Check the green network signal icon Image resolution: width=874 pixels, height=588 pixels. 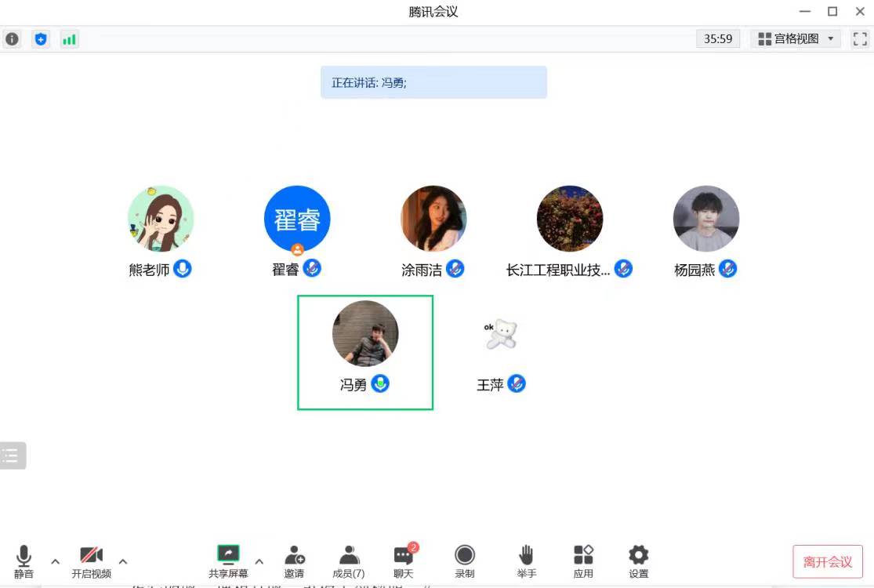pyautogui.click(x=70, y=38)
